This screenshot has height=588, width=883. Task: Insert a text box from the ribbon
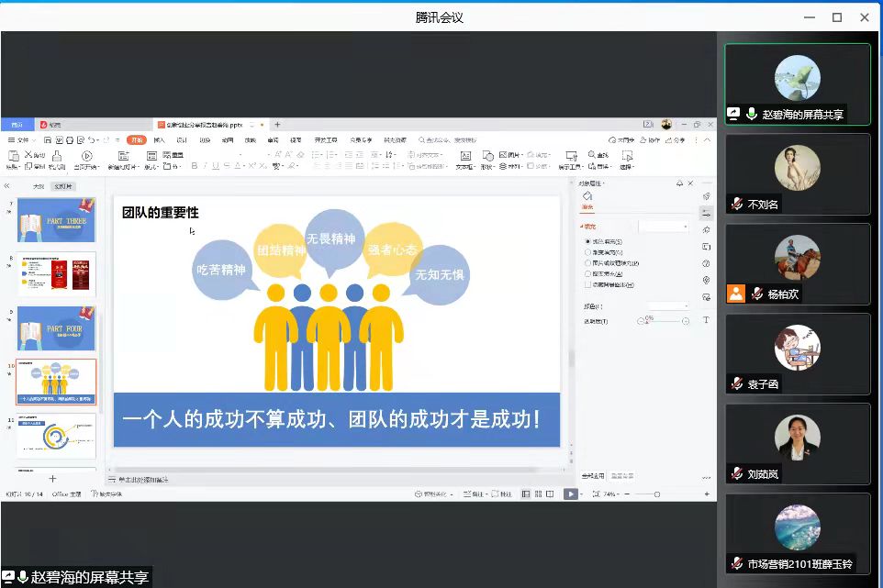tap(464, 156)
